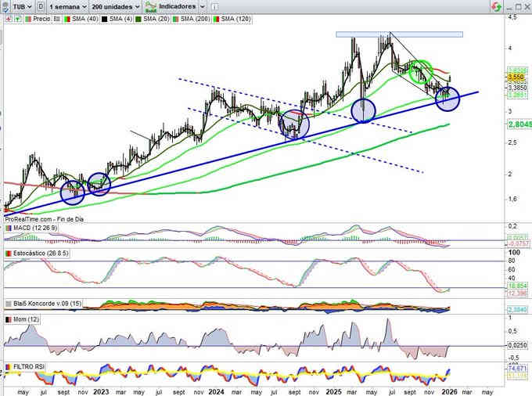The image size is (532, 396).
Task: Click the red-green refresh arrows icon
Action: (x=494, y=5)
